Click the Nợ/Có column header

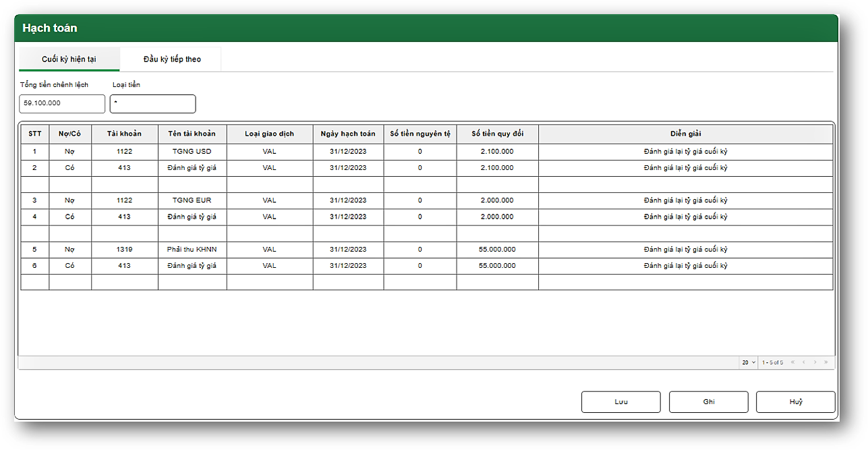(x=70, y=134)
